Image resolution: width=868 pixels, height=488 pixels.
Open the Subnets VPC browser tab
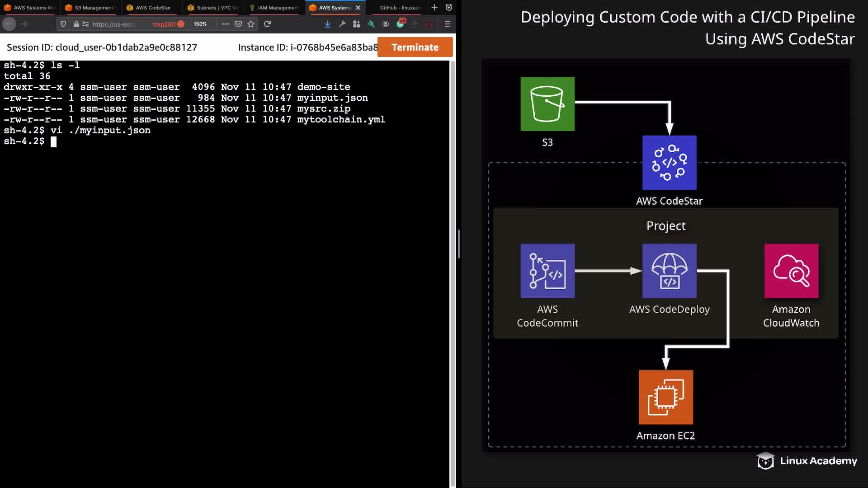click(x=213, y=8)
